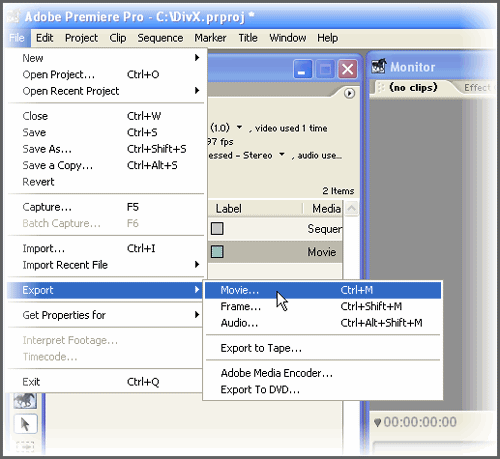500x459 pixels.
Task: Switch to the (no clips) tab
Action: click(413, 88)
